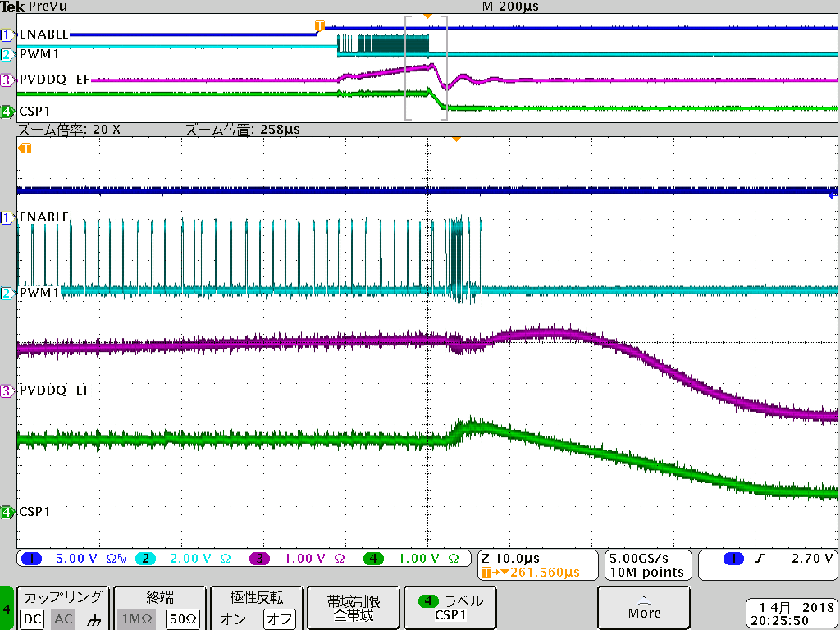Screen dimensions: 840x630
Task: Click the 1.00 V channel 4 scale
Action: 418,559
